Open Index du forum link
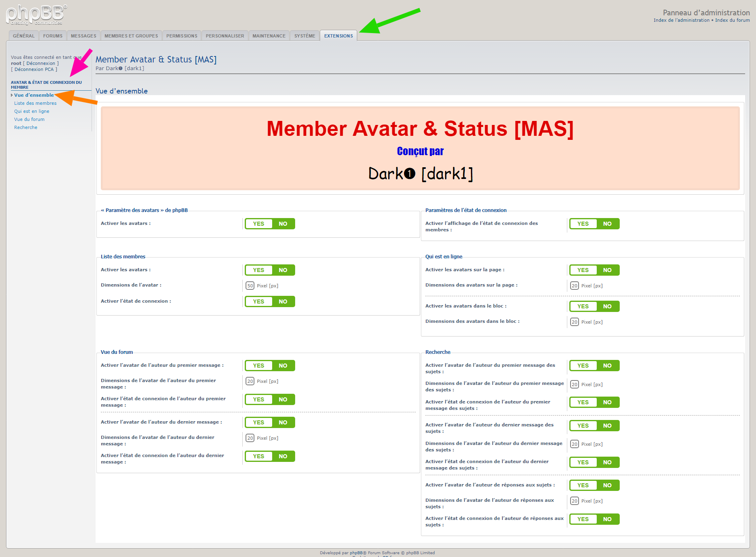The image size is (756, 557). click(732, 20)
